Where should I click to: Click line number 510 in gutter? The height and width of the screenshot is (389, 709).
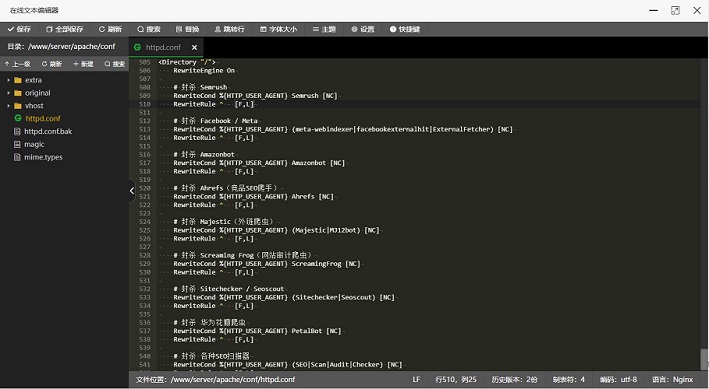pos(145,104)
